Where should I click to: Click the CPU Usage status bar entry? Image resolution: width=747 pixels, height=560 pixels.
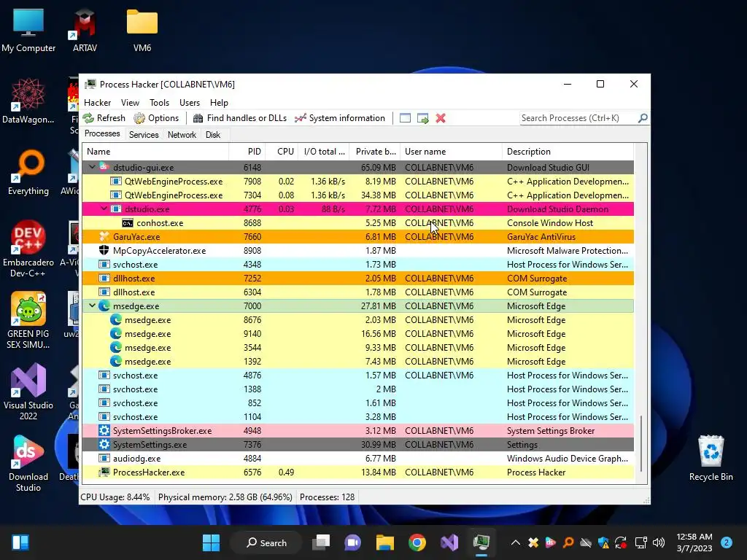click(x=115, y=497)
